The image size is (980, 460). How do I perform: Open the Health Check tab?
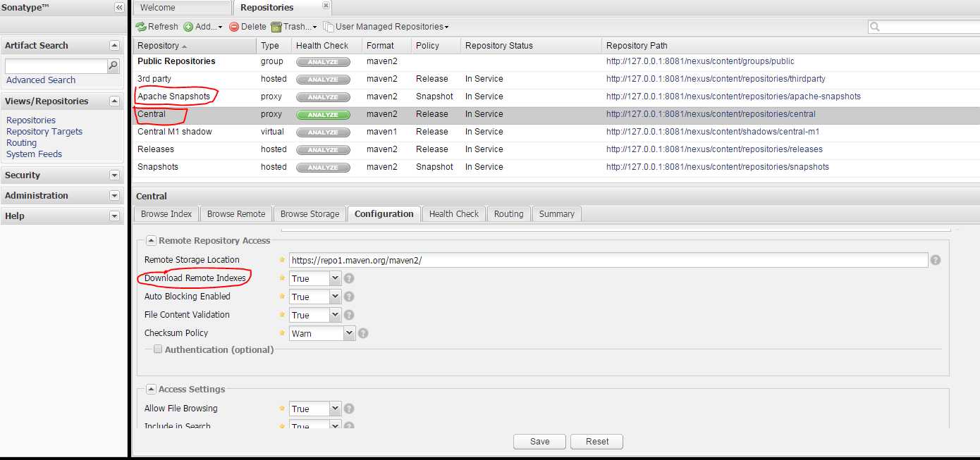click(453, 214)
